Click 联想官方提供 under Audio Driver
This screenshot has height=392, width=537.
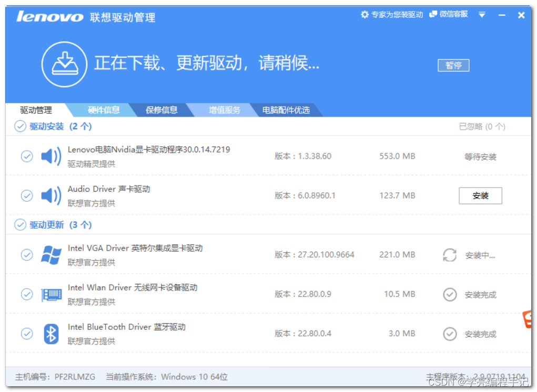tap(92, 203)
